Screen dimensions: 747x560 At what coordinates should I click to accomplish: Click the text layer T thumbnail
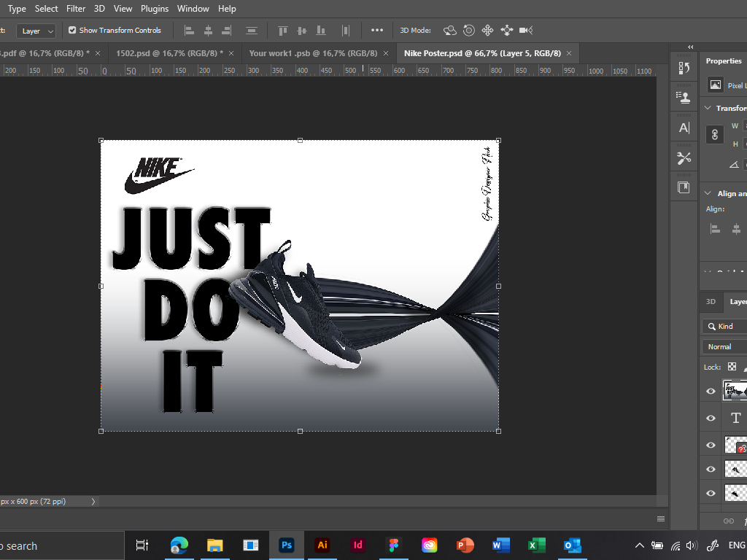[735, 418]
